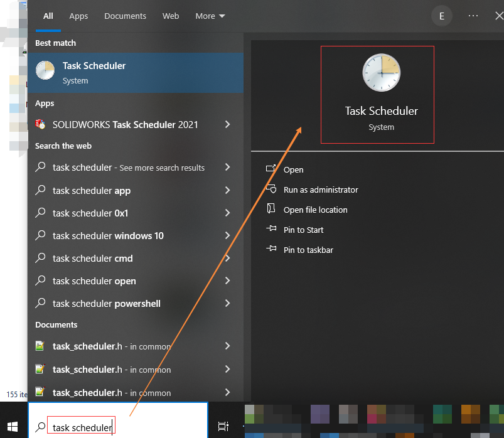
Task: Click the search icon beside 'task scheduler cmd'
Action: 40,258
